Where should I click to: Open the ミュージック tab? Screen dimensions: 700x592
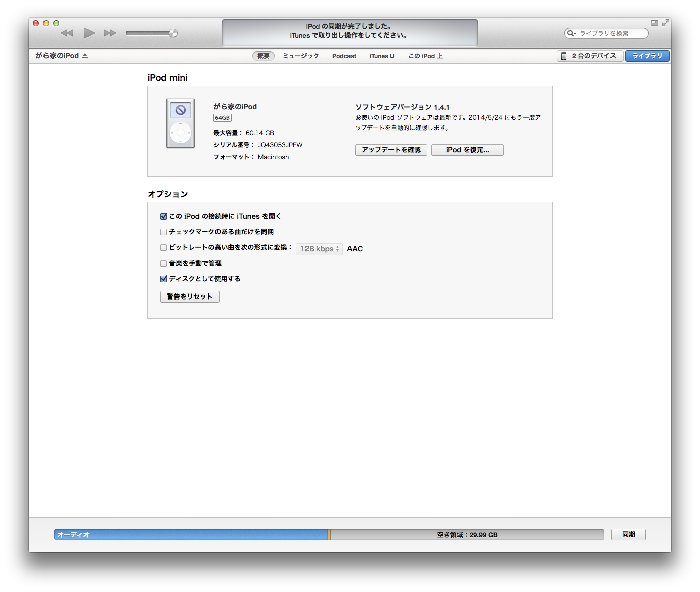[301, 56]
